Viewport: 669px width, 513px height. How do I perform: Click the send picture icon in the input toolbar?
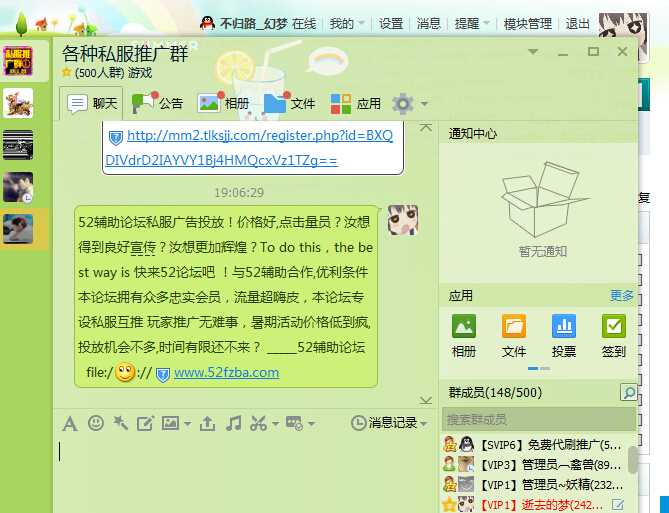point(170,423)
